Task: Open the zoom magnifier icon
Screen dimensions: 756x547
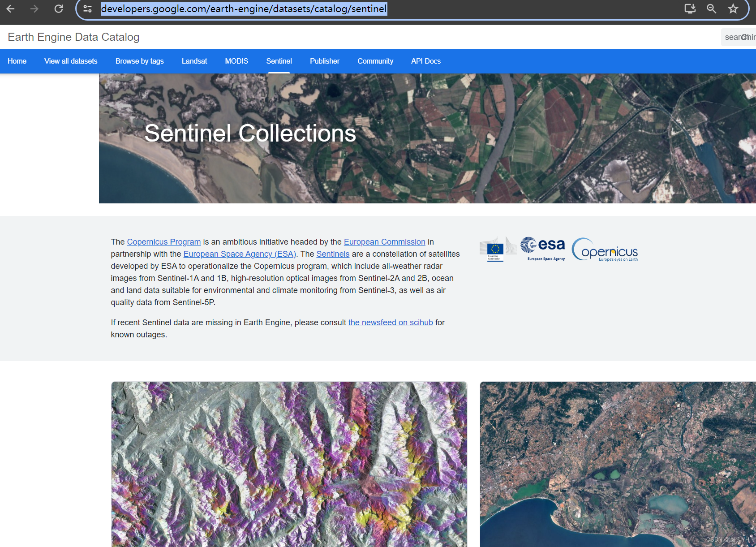Action: 712,9
